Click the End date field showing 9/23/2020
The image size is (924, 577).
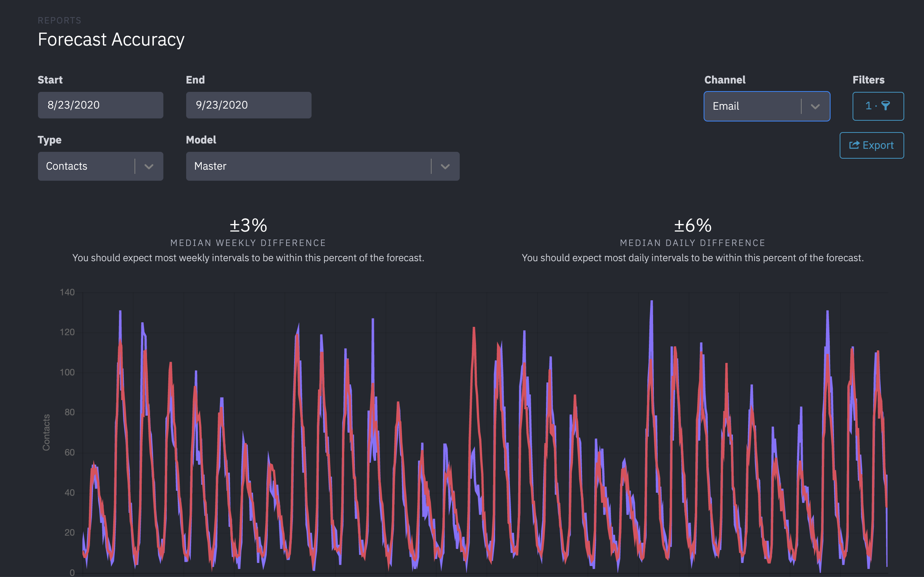point(248,104)
